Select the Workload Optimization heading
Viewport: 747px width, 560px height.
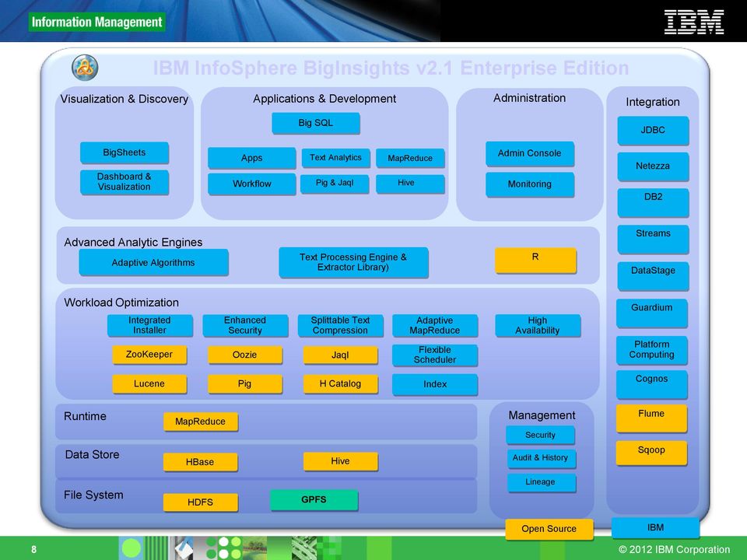pyautogui.click(x=121, y=303)
